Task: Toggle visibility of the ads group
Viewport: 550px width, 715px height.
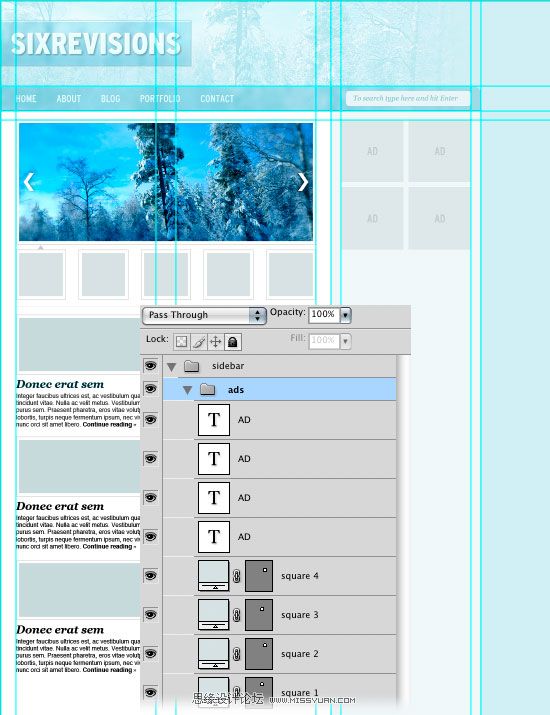Action: [x=150, y=389]
